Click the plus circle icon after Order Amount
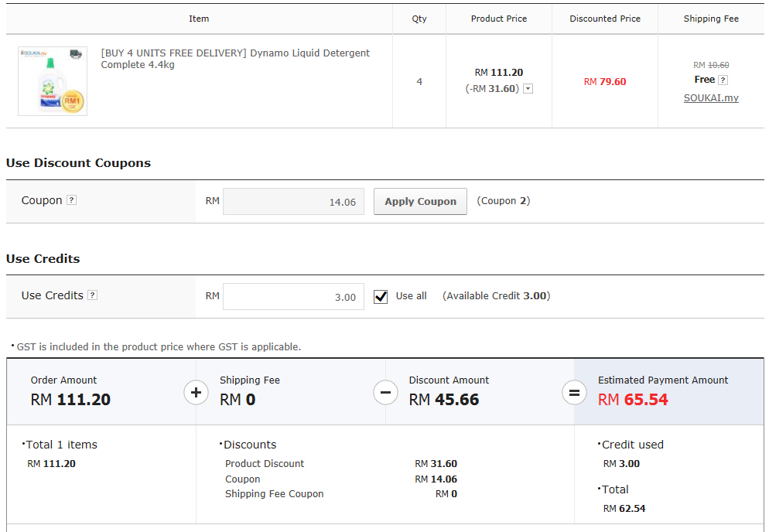Screen dimensions: 769x532 point(196,393)
